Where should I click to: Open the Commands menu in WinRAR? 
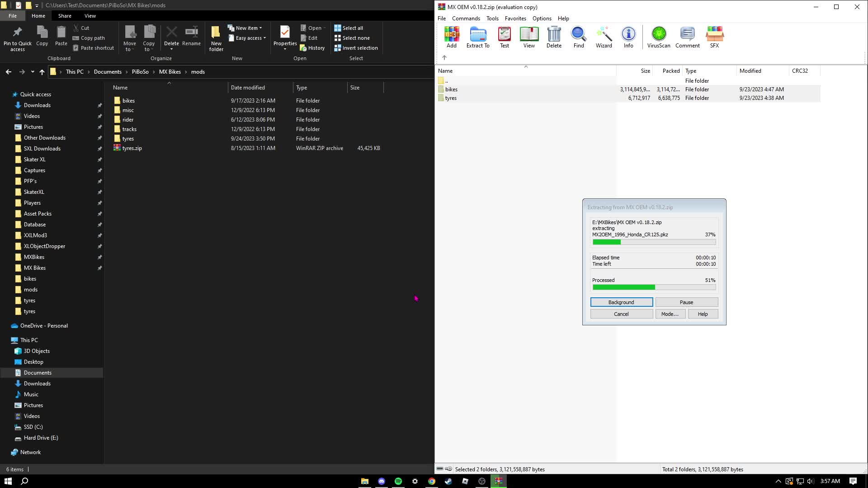click(466, 19)
